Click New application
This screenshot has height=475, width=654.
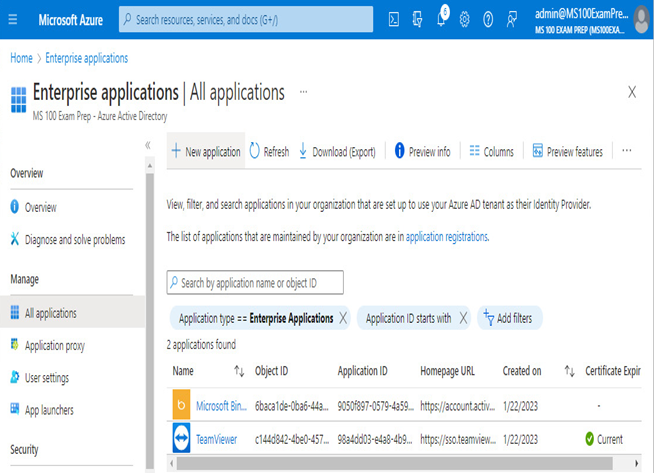[x=206, y=151]
